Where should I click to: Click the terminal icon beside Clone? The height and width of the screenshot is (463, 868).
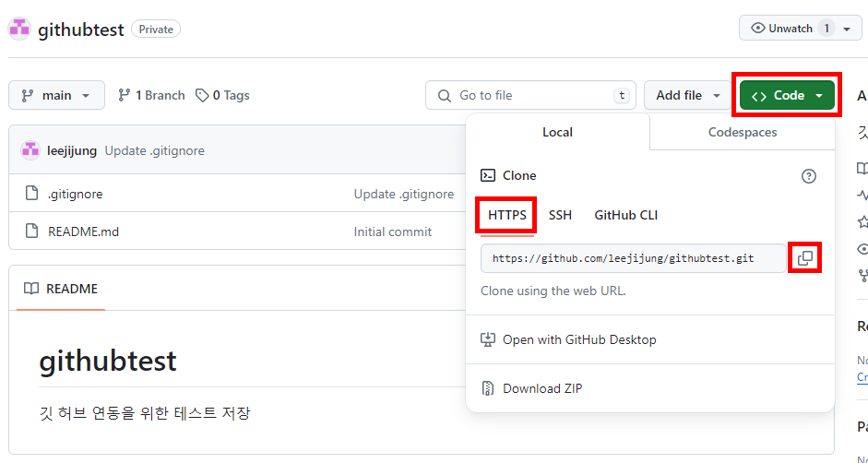coord(488,175)
